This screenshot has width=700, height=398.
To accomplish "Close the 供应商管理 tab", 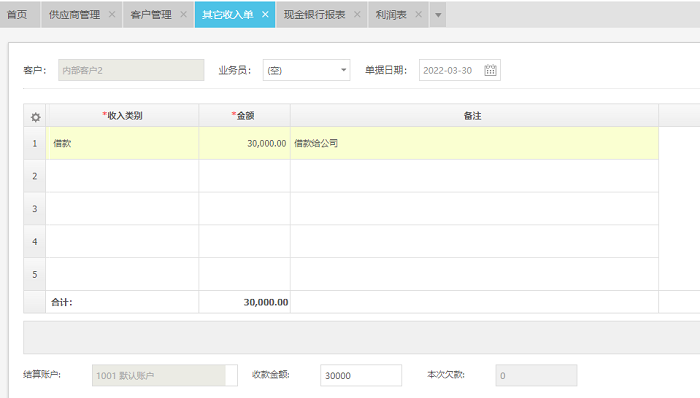I will 112,14.
